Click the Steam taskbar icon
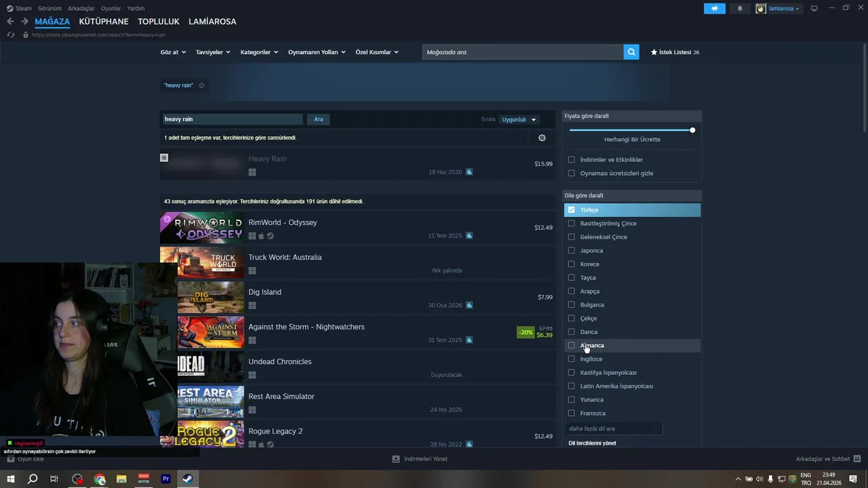This screenshot has width=868, height=488. (x=188, y=479)
